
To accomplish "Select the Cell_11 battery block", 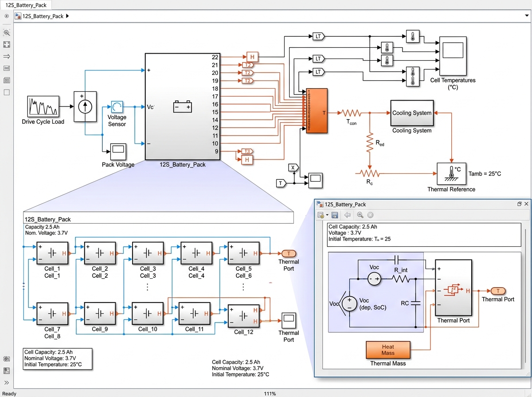I will pos(194,314).
